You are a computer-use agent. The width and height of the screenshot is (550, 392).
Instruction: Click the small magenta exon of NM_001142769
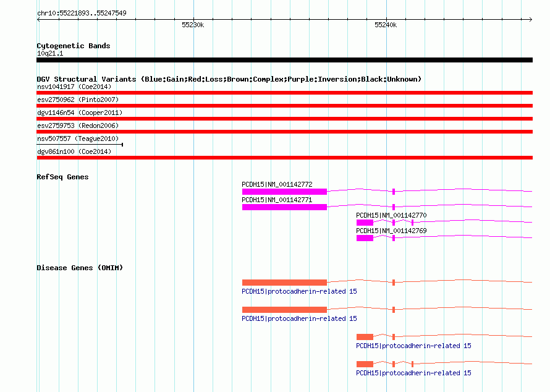click(394, 238)
